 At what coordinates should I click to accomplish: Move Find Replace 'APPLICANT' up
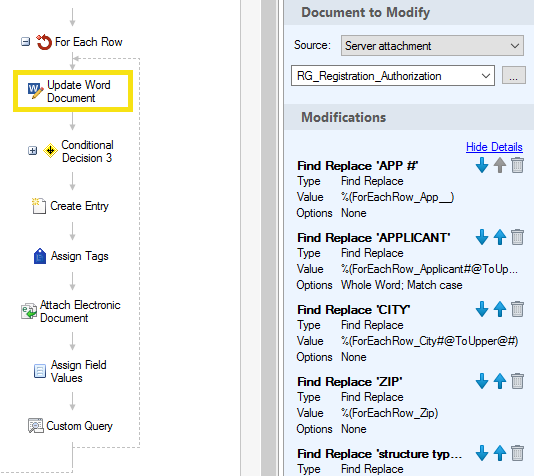click(x=500, y=237)
